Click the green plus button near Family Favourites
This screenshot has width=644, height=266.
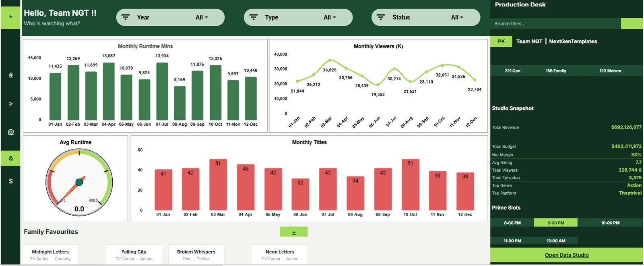(x=294, y=232)
